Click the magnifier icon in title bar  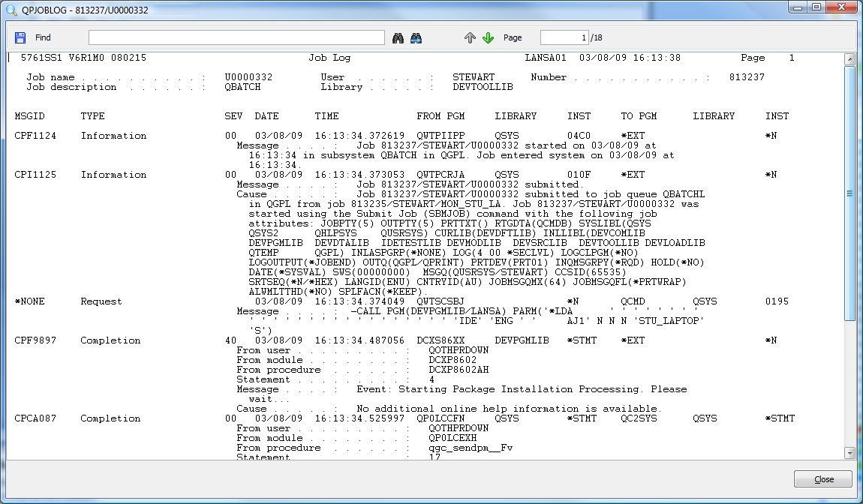point(11,10)
